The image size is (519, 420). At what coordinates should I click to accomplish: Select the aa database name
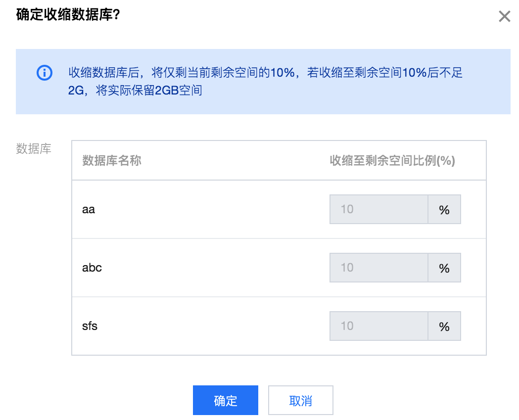pos(89,209)
